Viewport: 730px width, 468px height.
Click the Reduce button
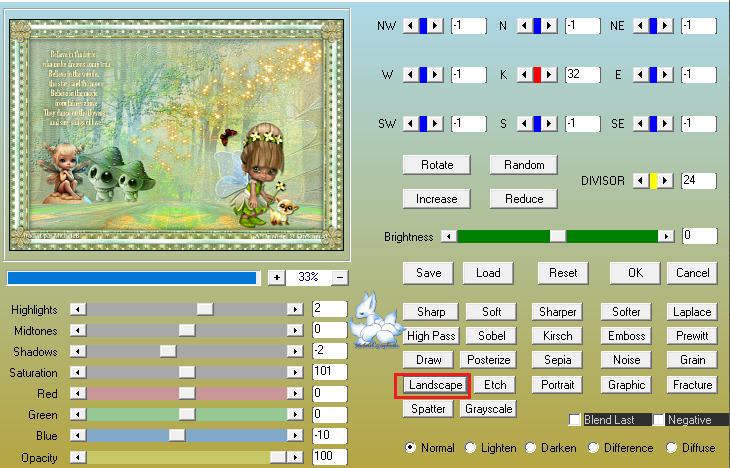[x=524, y=199]
